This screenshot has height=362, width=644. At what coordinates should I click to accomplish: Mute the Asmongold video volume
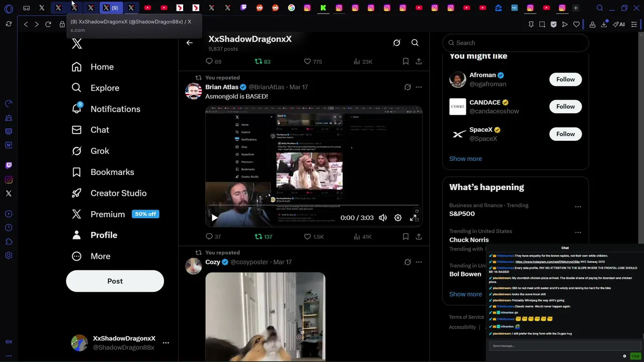click(383, 218)
